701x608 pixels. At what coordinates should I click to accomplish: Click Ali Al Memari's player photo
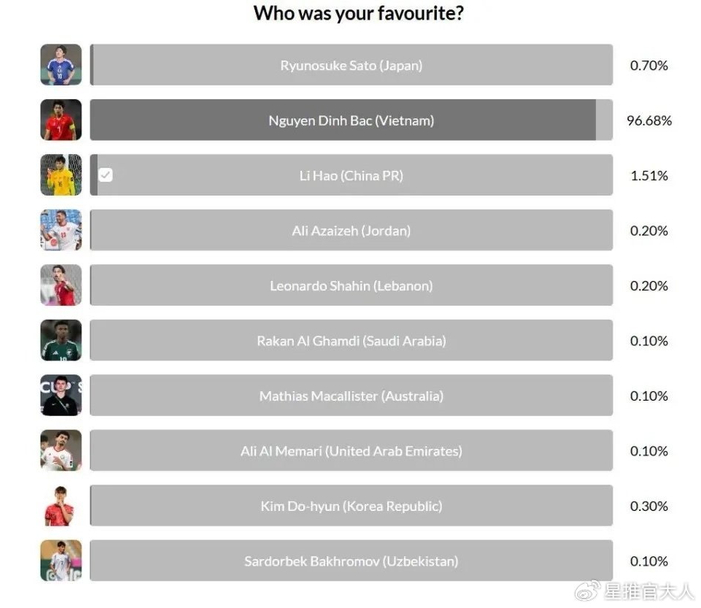61,450
